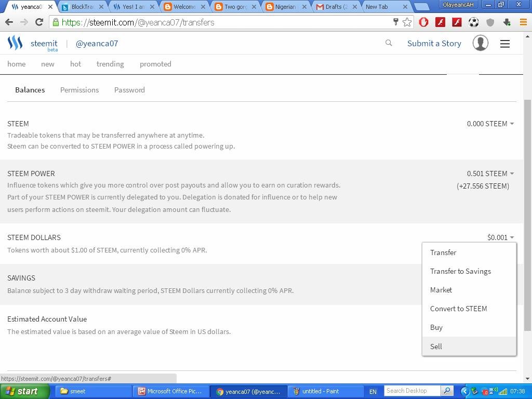Switch to the Balances tab
The height and width of the screenshot is (399, 532).
pos(30,90)
